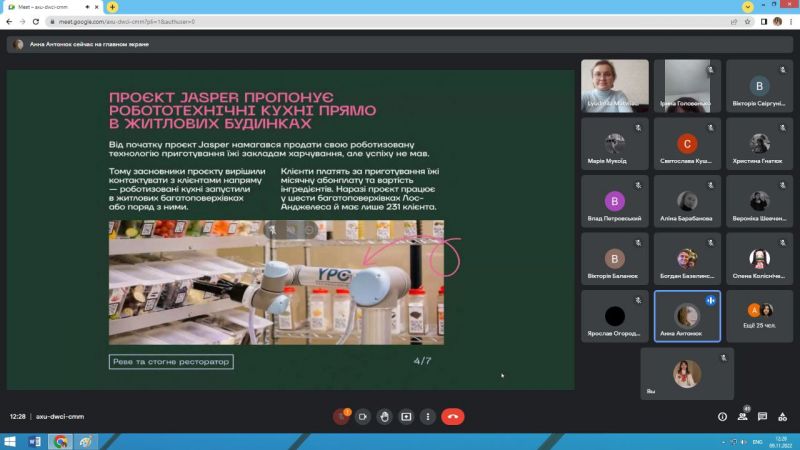Toggle the camera button in Meet toolbar
Screen dimensions: 800x450
[363, 417]
